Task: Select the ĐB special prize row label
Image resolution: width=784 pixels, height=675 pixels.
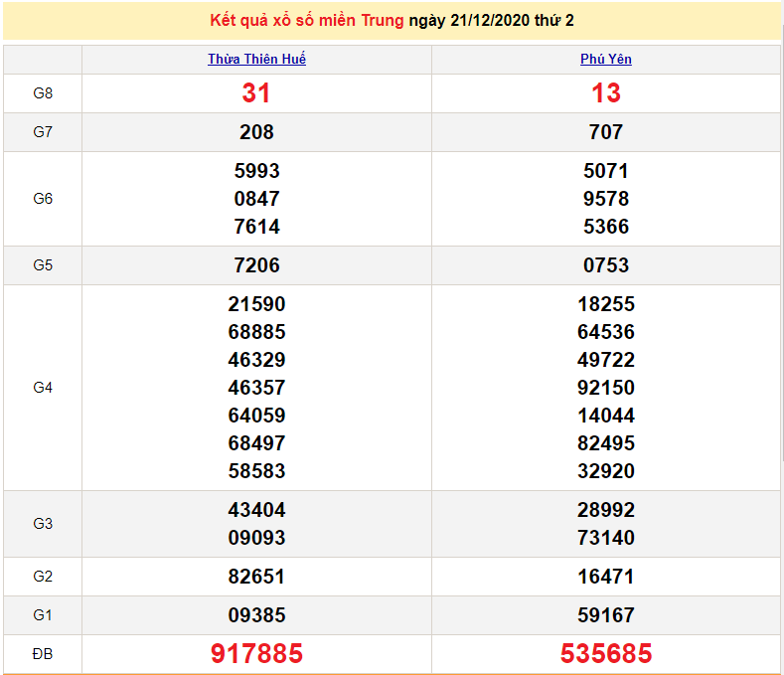Action: (43, 653)
